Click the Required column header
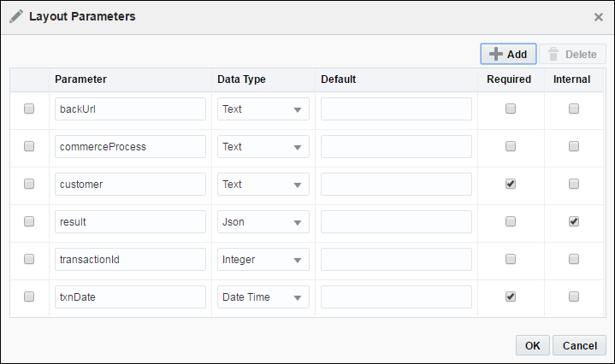The width and height of the screenshot is (615, 364). pos(509,79)
